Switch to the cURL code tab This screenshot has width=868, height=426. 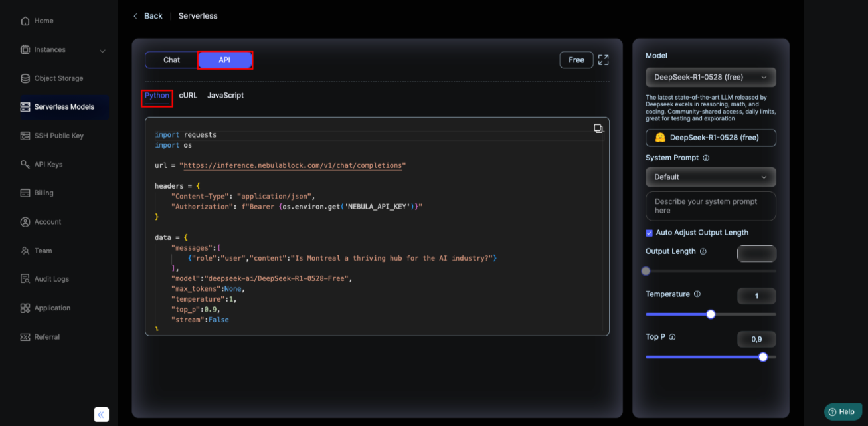point(188,96)
